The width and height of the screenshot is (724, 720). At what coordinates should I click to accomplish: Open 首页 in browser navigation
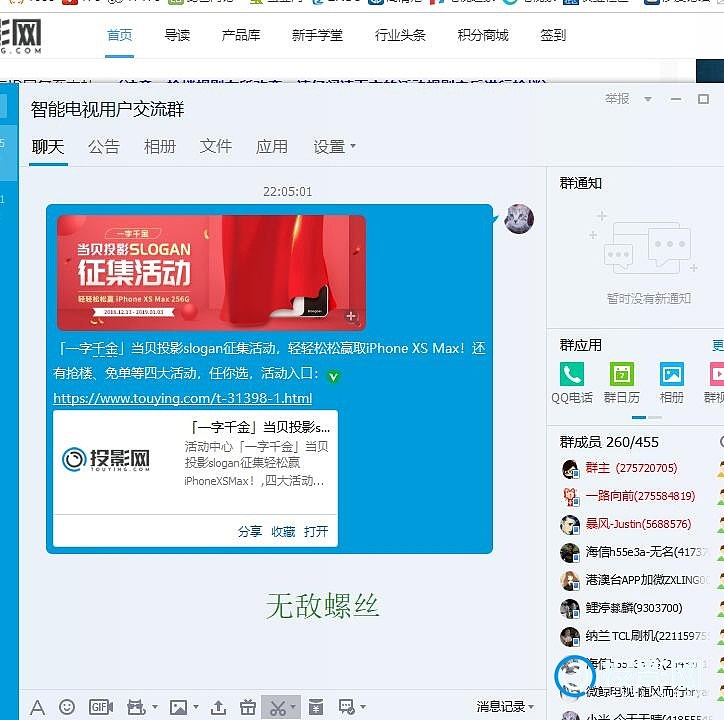tap(120, 35)
